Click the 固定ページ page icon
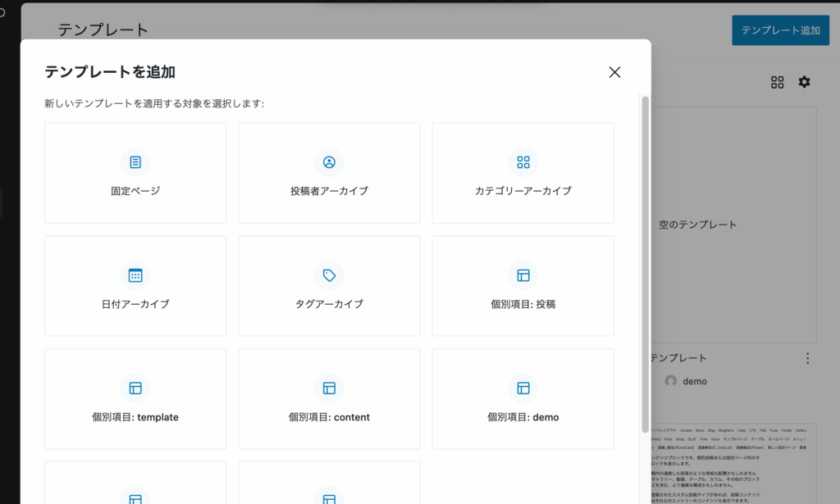 click(x=135, y=162)
